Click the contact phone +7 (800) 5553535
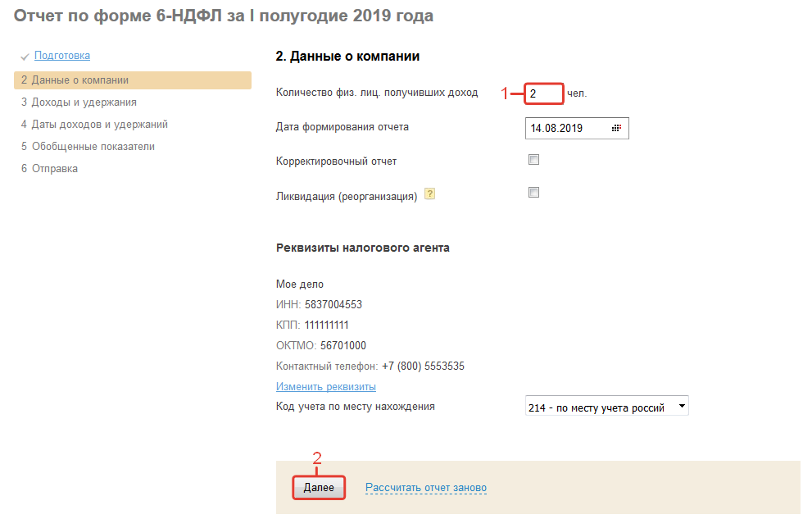 (x=423, y=366)
